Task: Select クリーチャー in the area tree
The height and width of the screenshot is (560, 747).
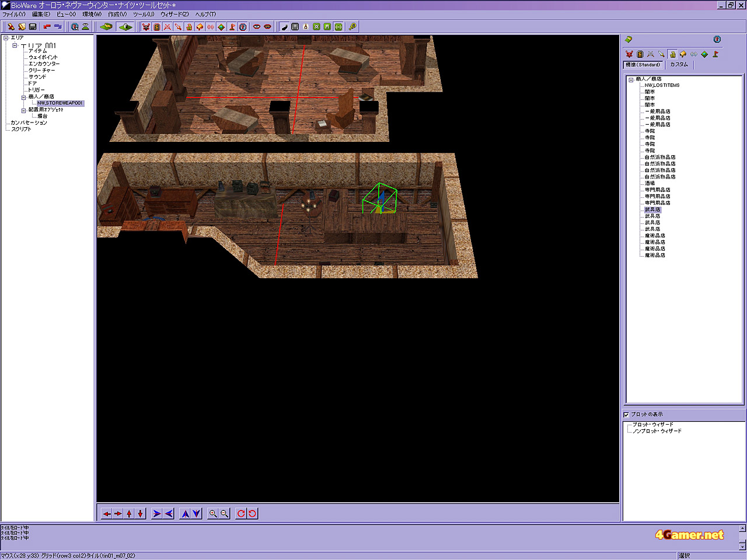Action: [42, 71]
